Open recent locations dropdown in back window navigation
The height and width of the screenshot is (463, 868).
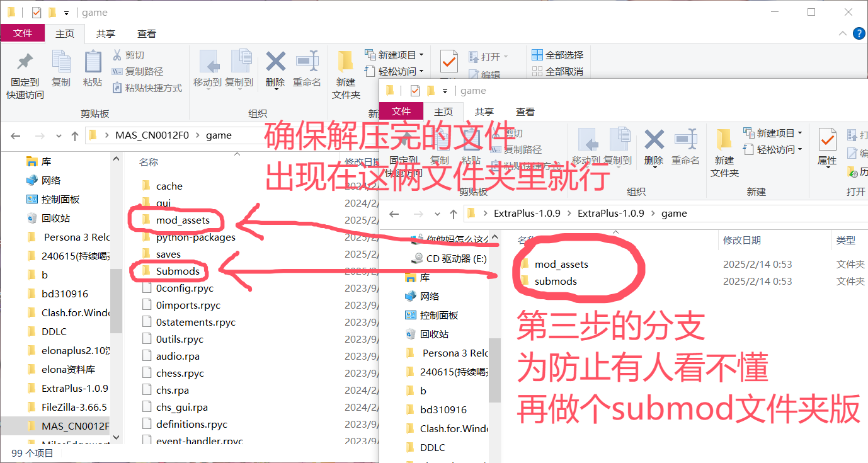(59, 135)
